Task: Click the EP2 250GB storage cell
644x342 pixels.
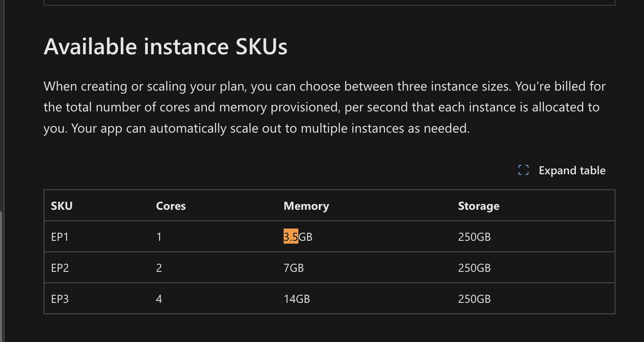Action: tap(475, 268)
